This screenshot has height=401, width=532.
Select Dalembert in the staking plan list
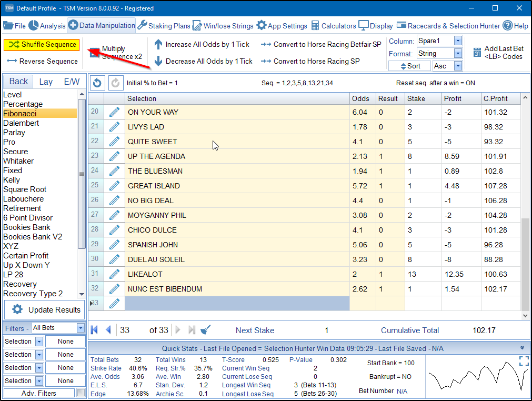pyautogui.click(x=21, y=123)
